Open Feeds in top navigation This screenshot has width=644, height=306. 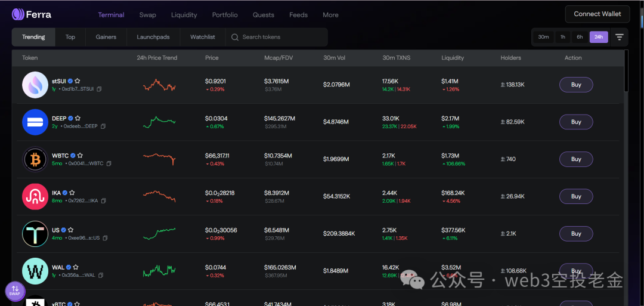point(298,15)
